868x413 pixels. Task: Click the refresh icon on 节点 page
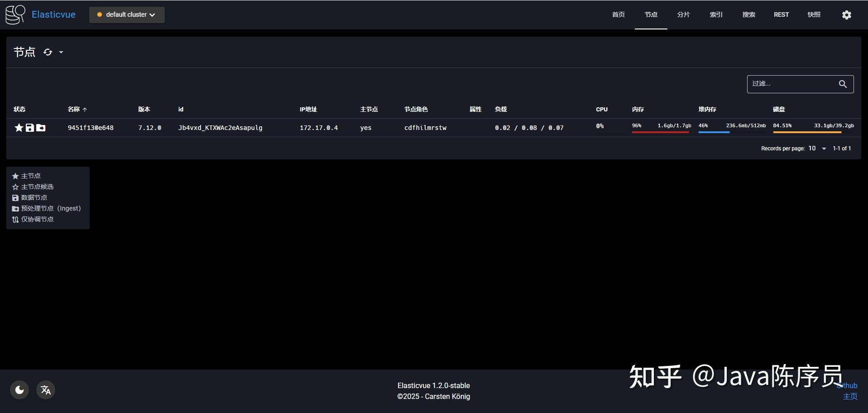(x=48, y=52)
